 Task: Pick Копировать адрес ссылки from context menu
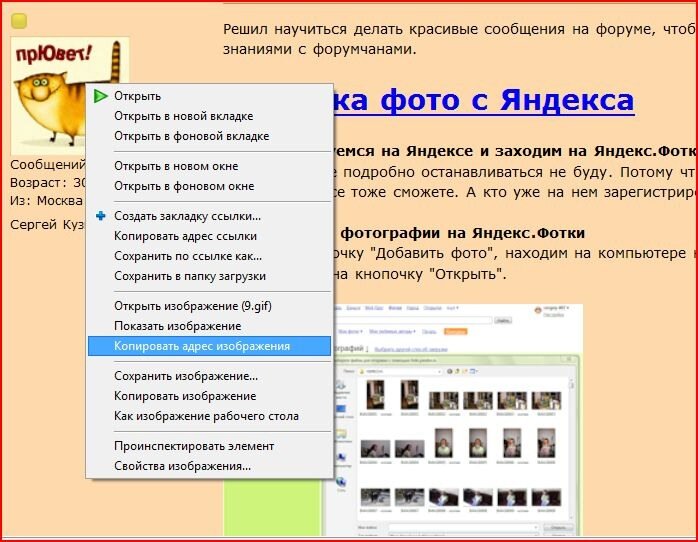coord(185,236)
